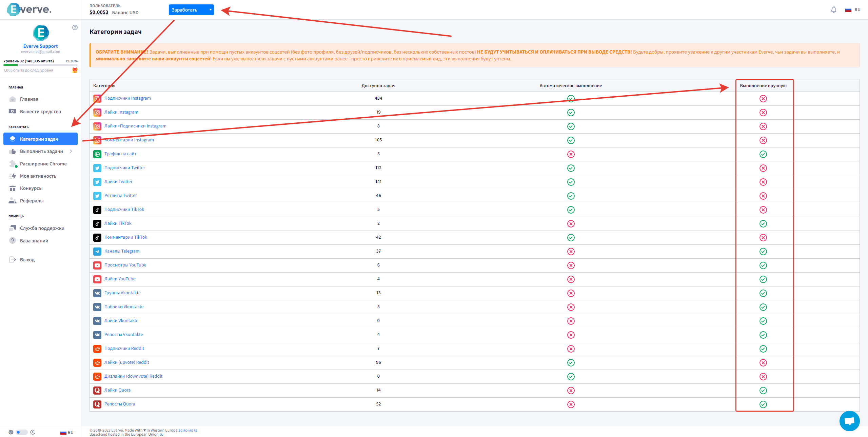Click the Everve Support avatar
The height and width of the screenshot is (437, 868).
(41, 33)
